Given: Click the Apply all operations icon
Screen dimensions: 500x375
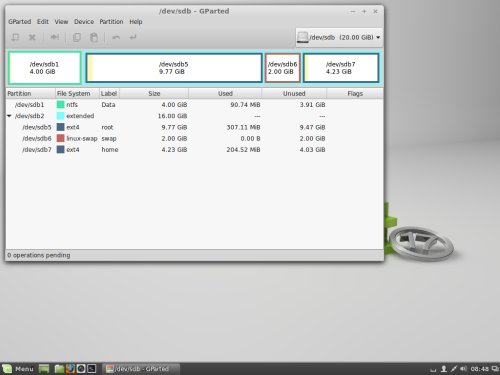Looking at the screenshot, I should (x=133, y=37).
